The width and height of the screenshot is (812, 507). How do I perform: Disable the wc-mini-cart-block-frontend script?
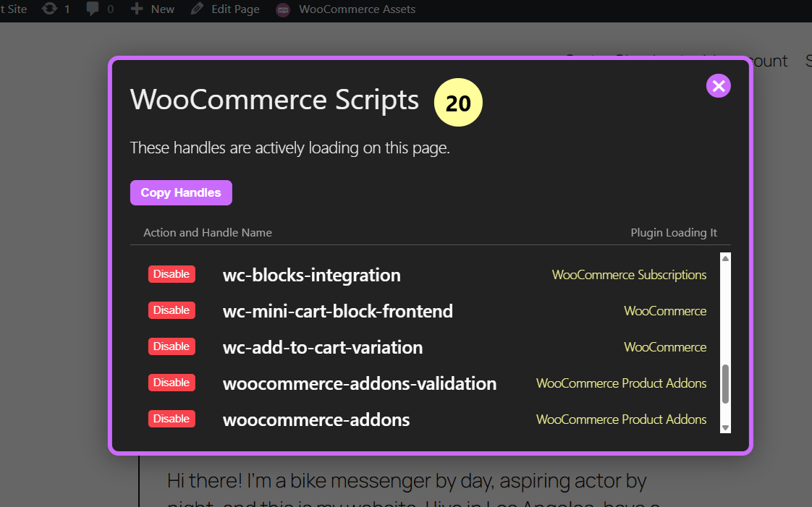point(172,310)
